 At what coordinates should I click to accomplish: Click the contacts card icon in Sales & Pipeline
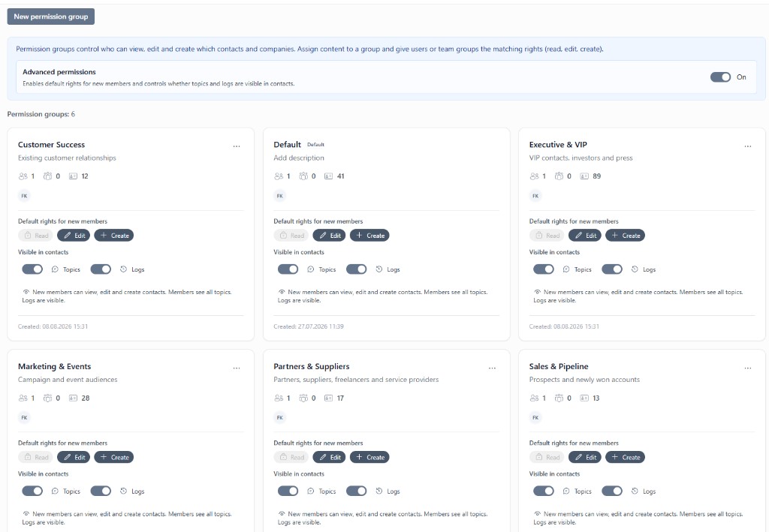click(584, 398)
